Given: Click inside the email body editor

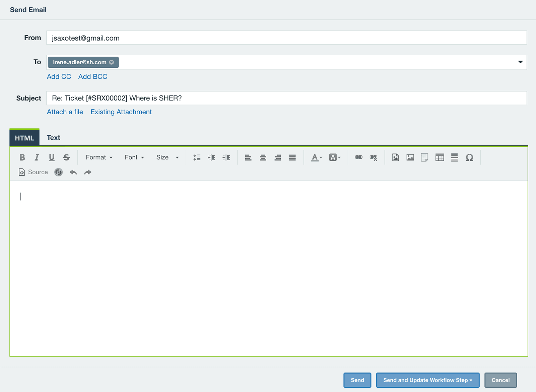Looking at the screenshot, I should (269, 268).
